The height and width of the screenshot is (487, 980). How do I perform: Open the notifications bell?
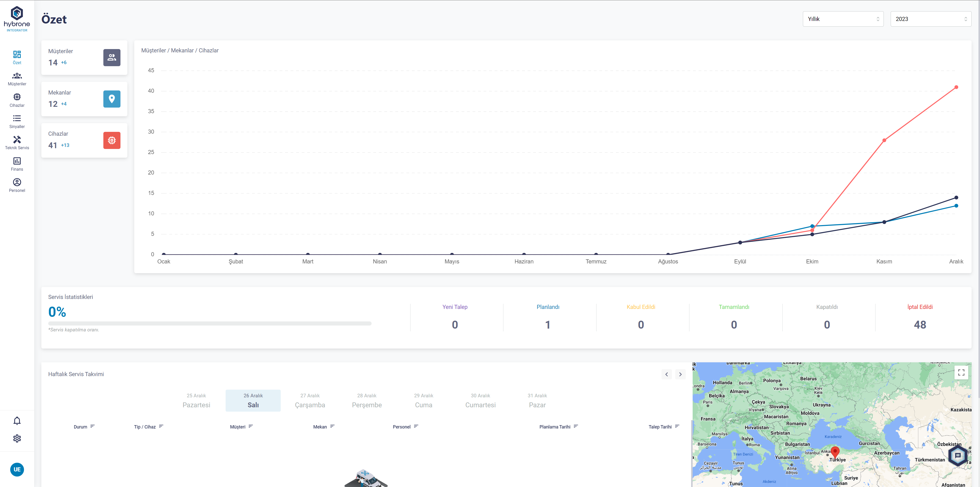[x=17, y=421]
